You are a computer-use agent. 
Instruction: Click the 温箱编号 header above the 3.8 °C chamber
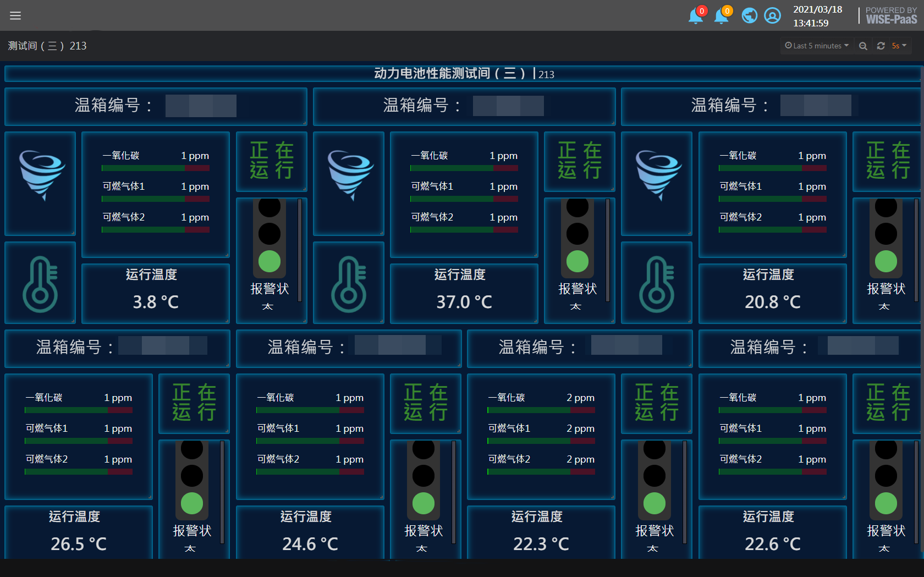[x=156, y=106]
